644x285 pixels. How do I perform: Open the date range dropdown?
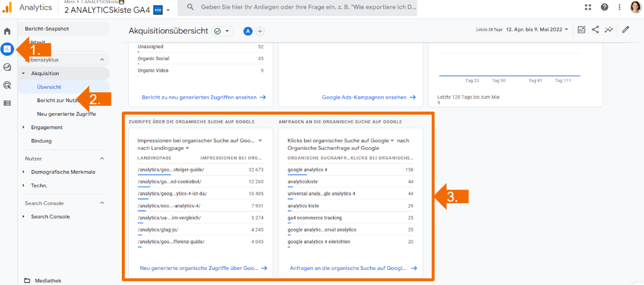pos(538,30)
